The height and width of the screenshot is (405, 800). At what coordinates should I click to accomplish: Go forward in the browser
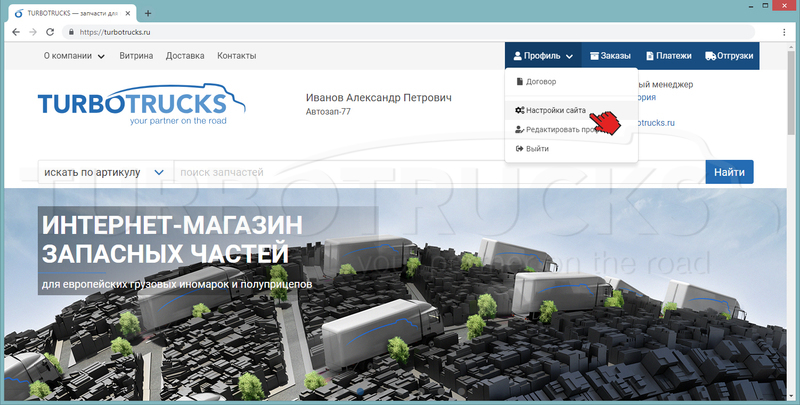click(33, 32)
